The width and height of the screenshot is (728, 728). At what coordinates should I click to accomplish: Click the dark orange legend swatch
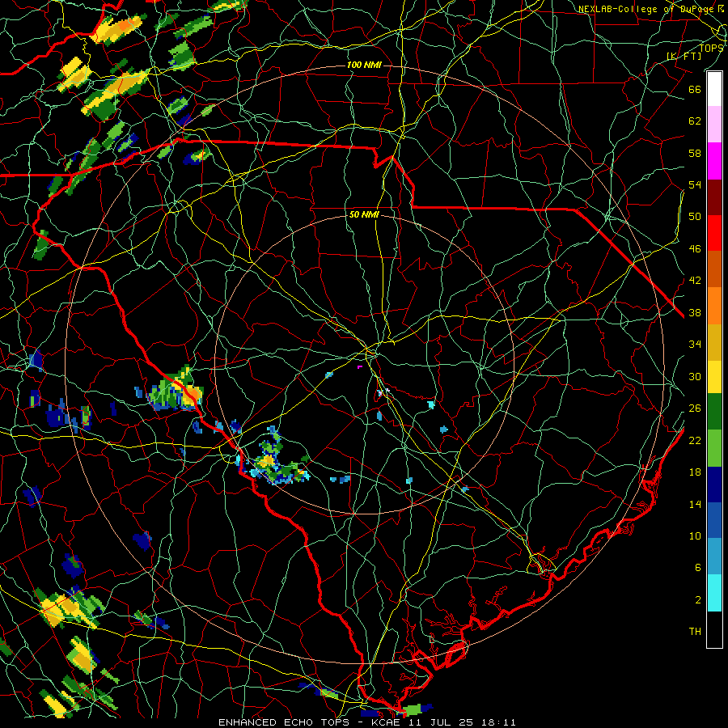point(714,269)
